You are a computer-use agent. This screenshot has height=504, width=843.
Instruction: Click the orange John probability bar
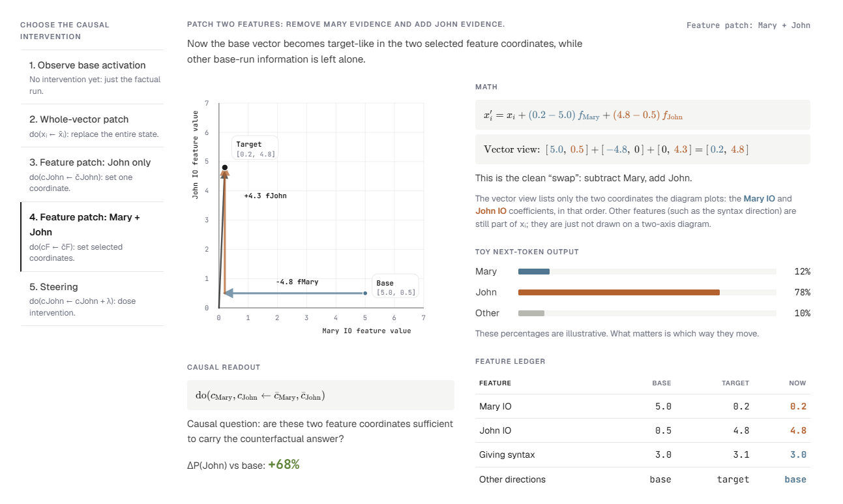point(619,292)
